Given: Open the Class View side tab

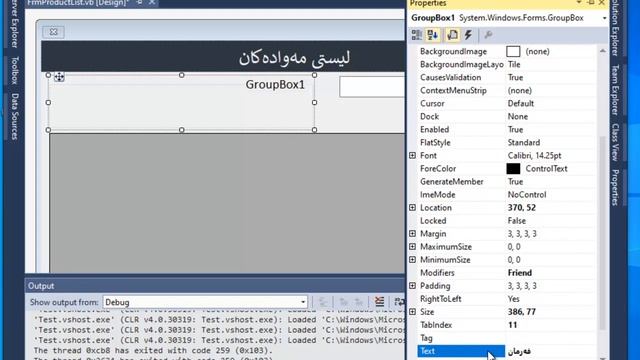Looking at the screenshot, I should [615, 142].
